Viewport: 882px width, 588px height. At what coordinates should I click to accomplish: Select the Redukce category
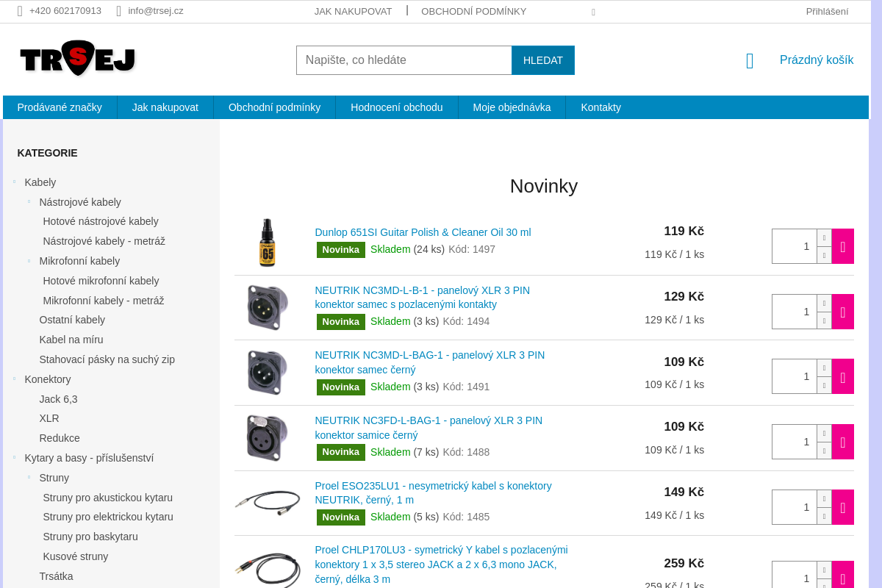point(60,438)
